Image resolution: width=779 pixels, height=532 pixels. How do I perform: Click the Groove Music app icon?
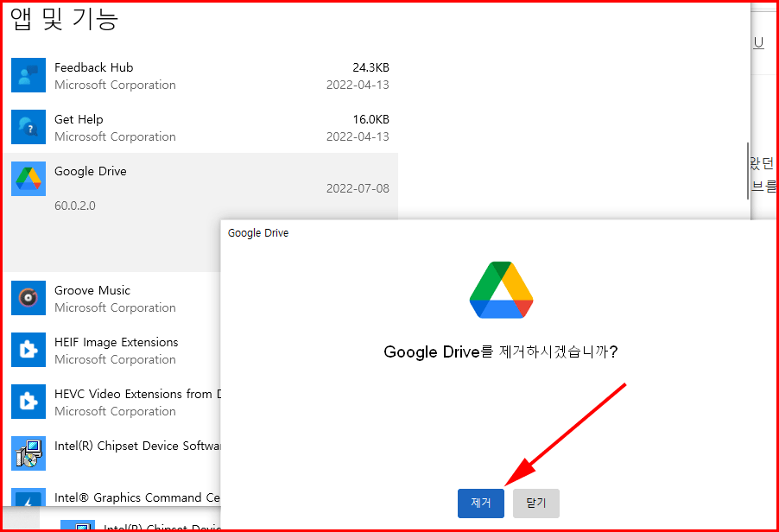click(x=28, y=298)
